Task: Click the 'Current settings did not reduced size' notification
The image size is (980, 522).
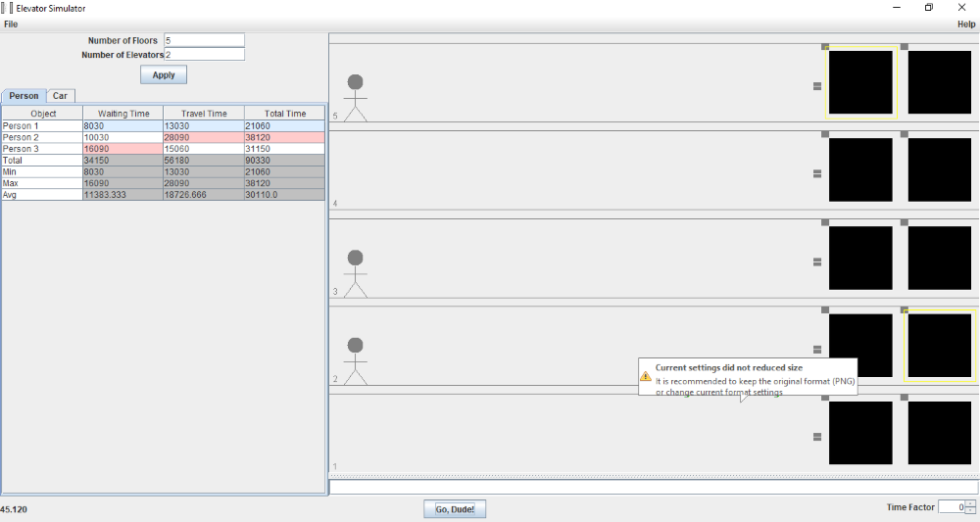Action: pos(748,376)
